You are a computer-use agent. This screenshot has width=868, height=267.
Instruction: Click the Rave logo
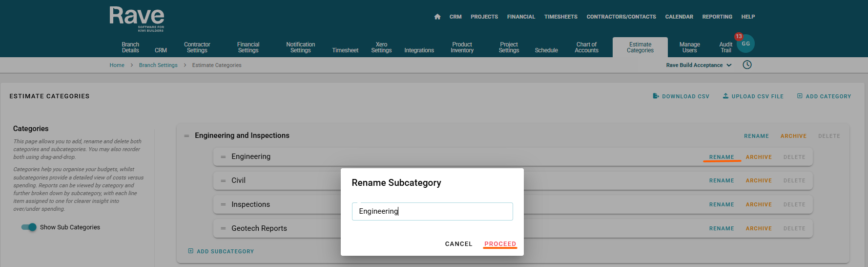[x=137, y=19]
